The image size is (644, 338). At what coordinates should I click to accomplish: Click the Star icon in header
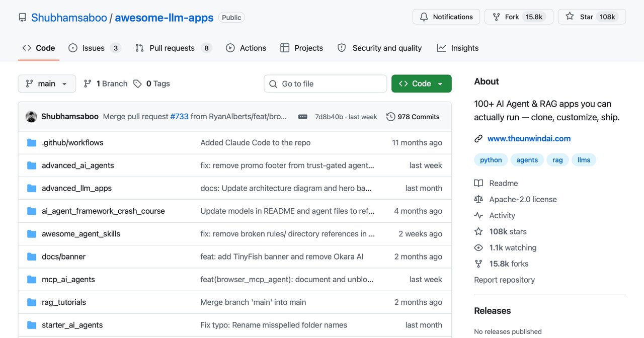(570, 17)
